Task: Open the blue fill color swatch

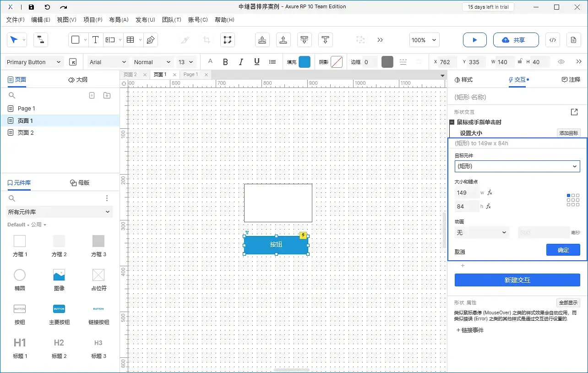Action: 305,62
